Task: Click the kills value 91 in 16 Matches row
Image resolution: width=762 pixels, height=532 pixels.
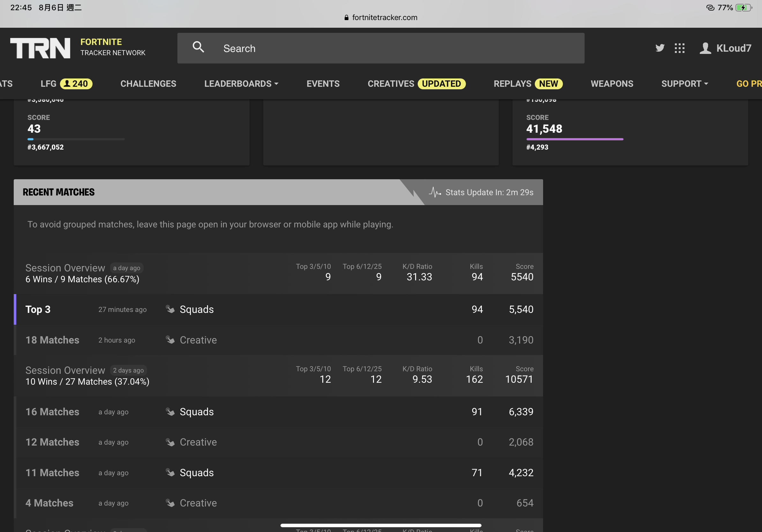Action: pyautogui.click(x=477, y=412)
